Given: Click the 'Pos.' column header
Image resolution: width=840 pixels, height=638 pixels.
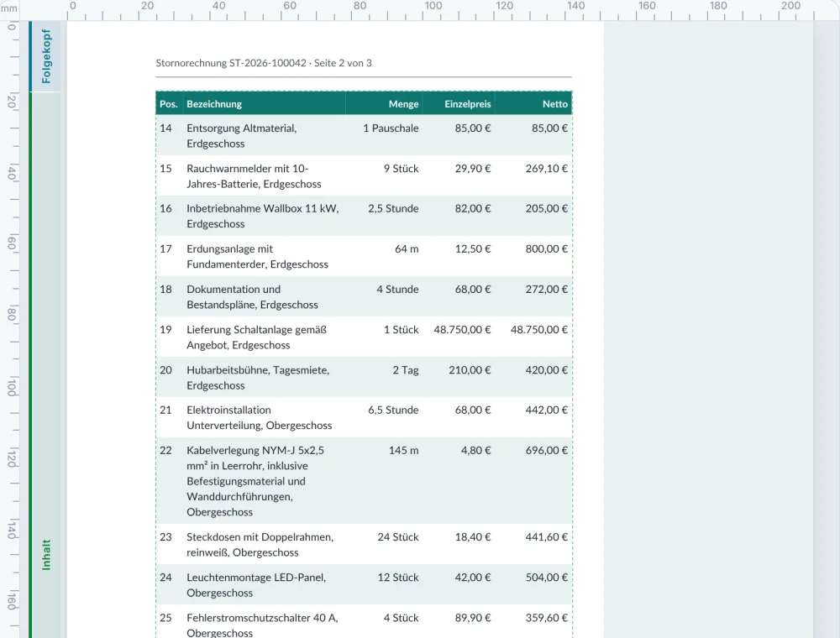Looking at the screenshot, I should [x=169, y=104].
